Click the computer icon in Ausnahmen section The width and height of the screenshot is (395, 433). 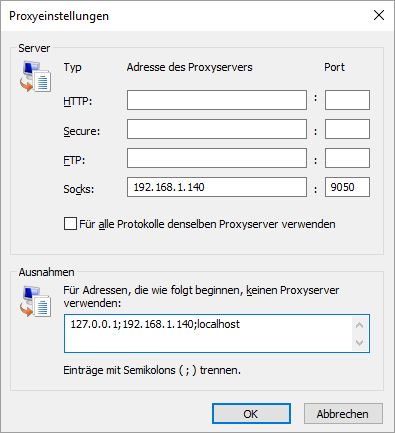pyautogui.click(x=35, y=301)
